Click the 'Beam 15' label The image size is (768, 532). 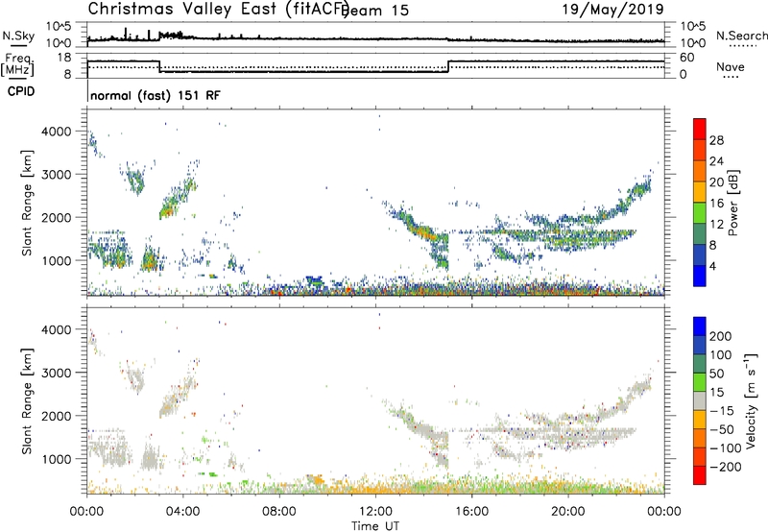click(377, 11)
